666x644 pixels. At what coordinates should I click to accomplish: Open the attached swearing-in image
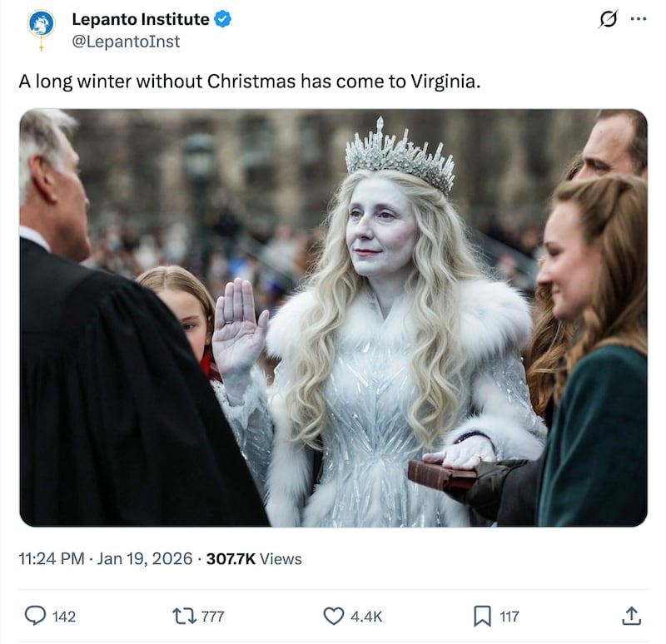click(x=333, y=318)
